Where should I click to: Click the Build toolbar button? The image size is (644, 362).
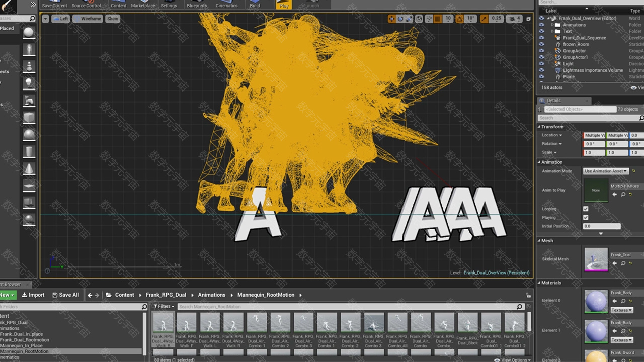coord(255,5)
